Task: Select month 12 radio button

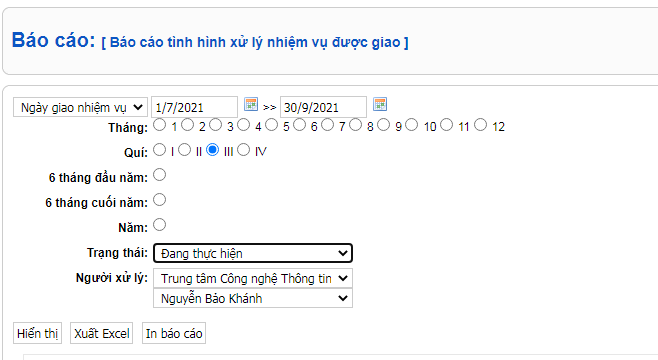Action: pos(480,125)
